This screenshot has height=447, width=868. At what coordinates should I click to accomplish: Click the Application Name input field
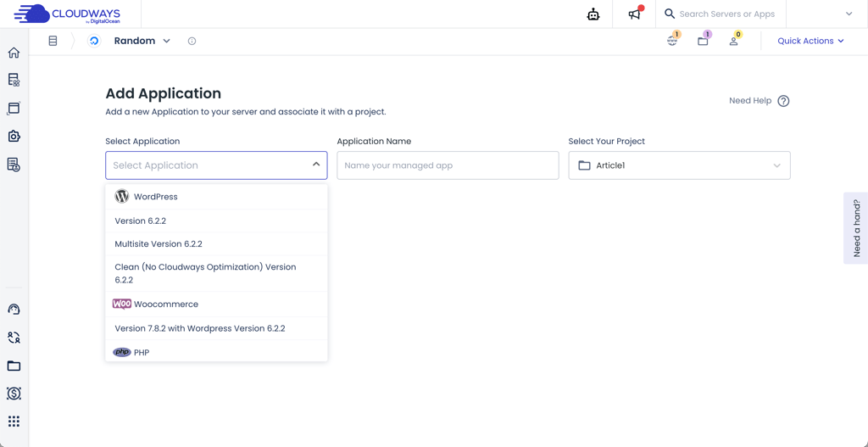pos(448,165)
